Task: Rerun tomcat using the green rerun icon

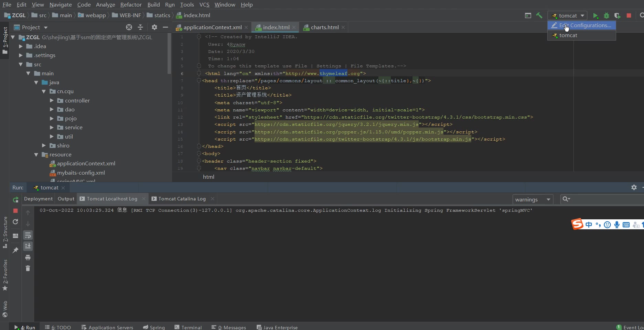Action: 15,200
